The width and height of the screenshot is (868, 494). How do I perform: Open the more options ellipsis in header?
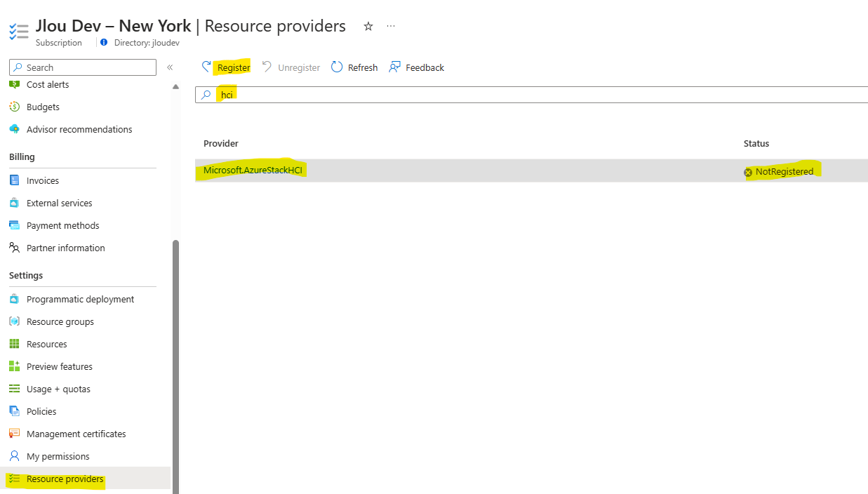click(391, 26)
